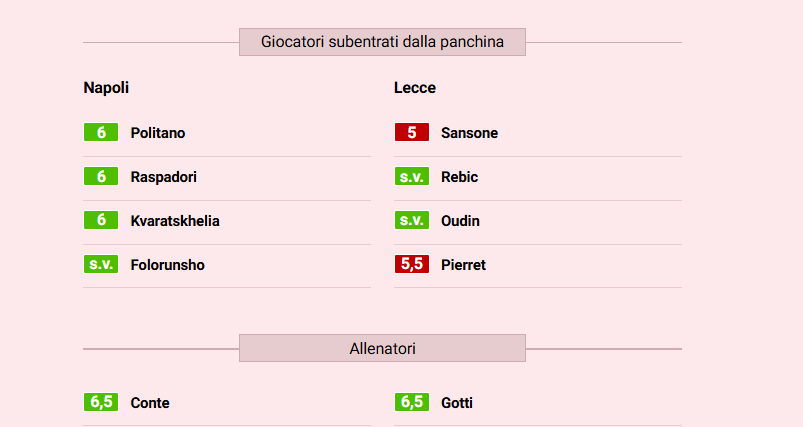This screenshot has height=427, width=803.
Task: Click Folorunsho's s.v. rating badge
Action: click(x=101, y=265)
